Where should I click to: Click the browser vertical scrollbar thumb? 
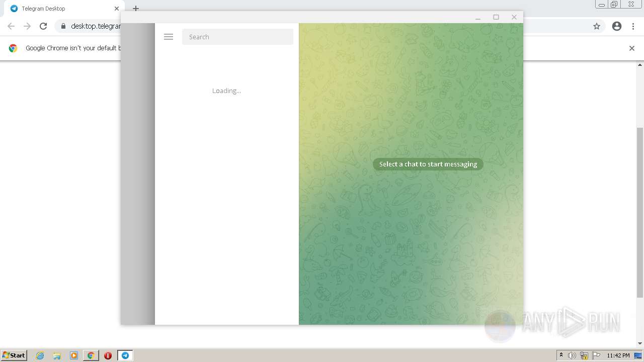(640, 212)
